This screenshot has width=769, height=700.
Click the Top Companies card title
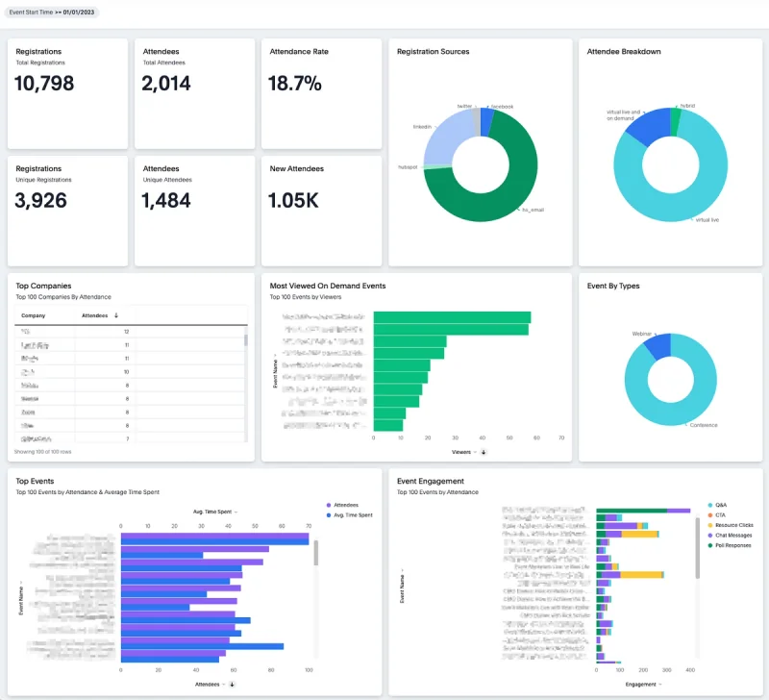[x=43, y=286]
